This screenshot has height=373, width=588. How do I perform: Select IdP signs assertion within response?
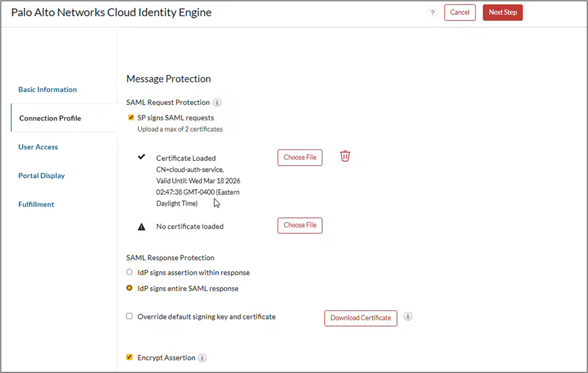[129, 272]
